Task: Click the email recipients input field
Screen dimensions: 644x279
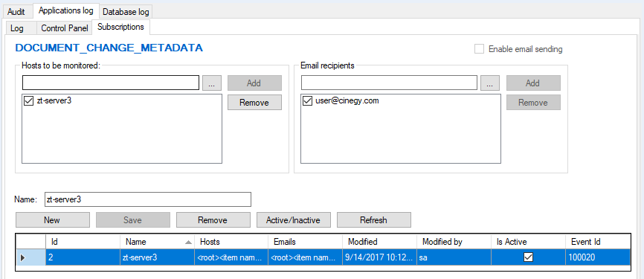Action: click(x=389, y=83)
